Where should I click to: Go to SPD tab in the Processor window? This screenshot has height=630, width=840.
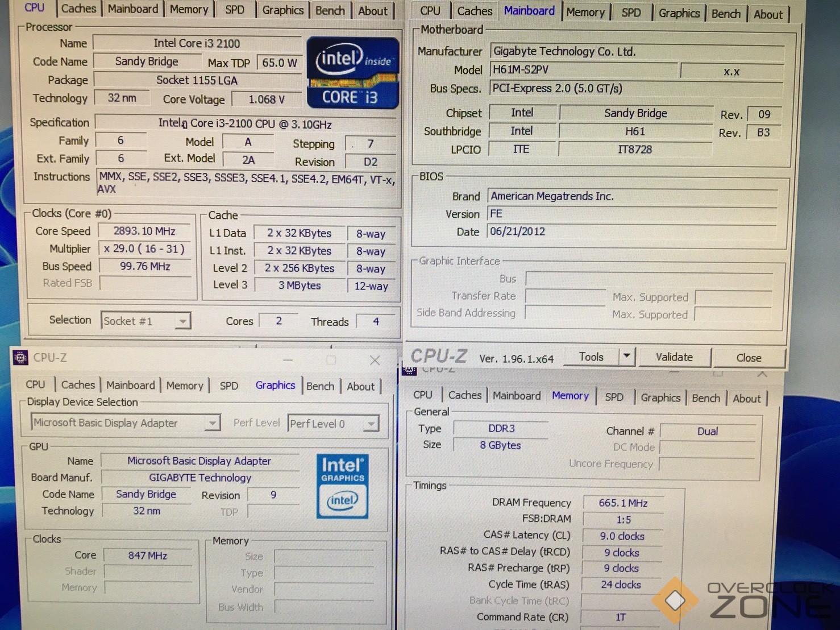[234, 10]
